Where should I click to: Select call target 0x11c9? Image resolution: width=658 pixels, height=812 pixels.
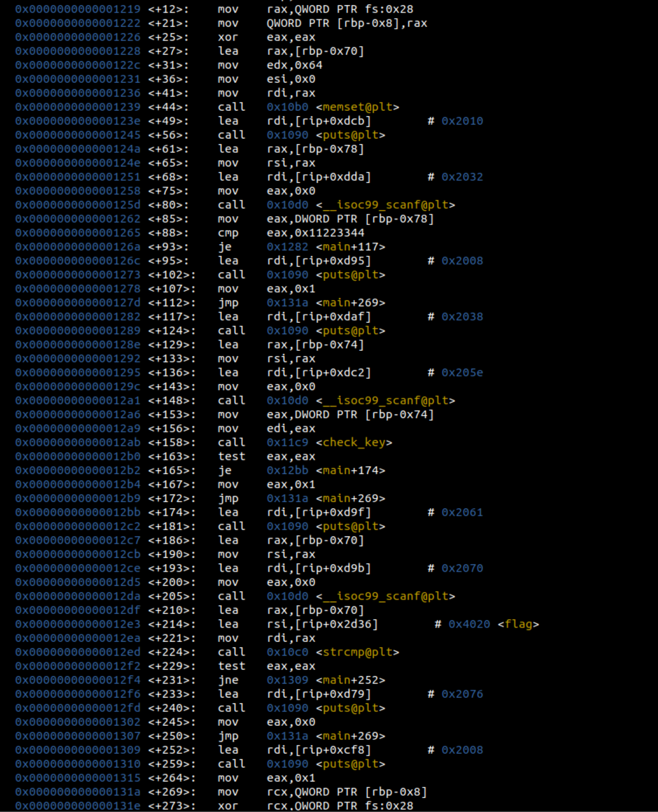287,442
